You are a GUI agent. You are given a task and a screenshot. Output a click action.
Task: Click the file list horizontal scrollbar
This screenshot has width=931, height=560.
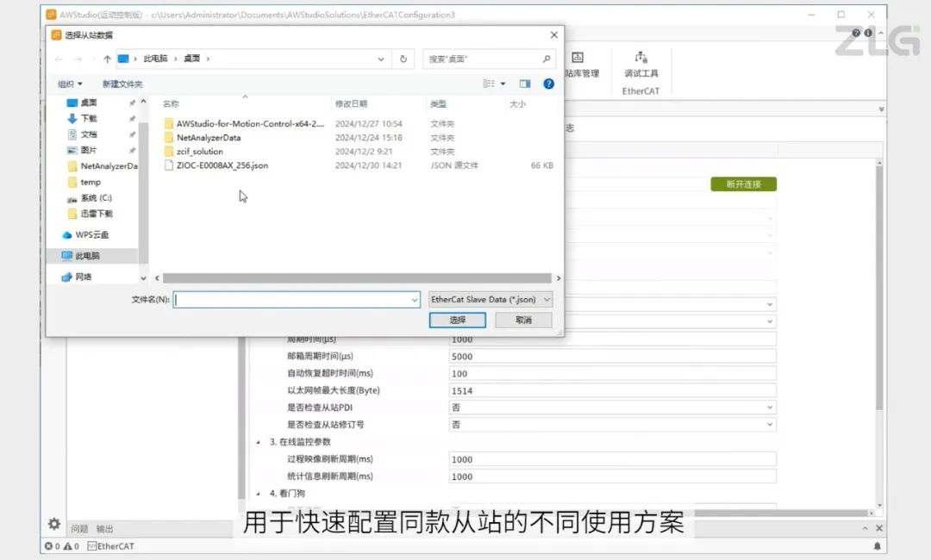[x=357, y=278]
